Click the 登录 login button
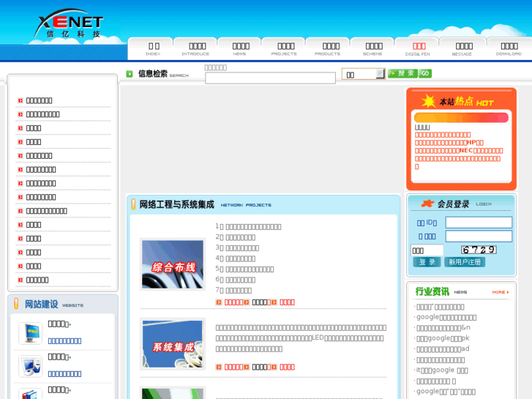This screenshot has height=399, width=532. pyautogui.click(x=427, y=262)
